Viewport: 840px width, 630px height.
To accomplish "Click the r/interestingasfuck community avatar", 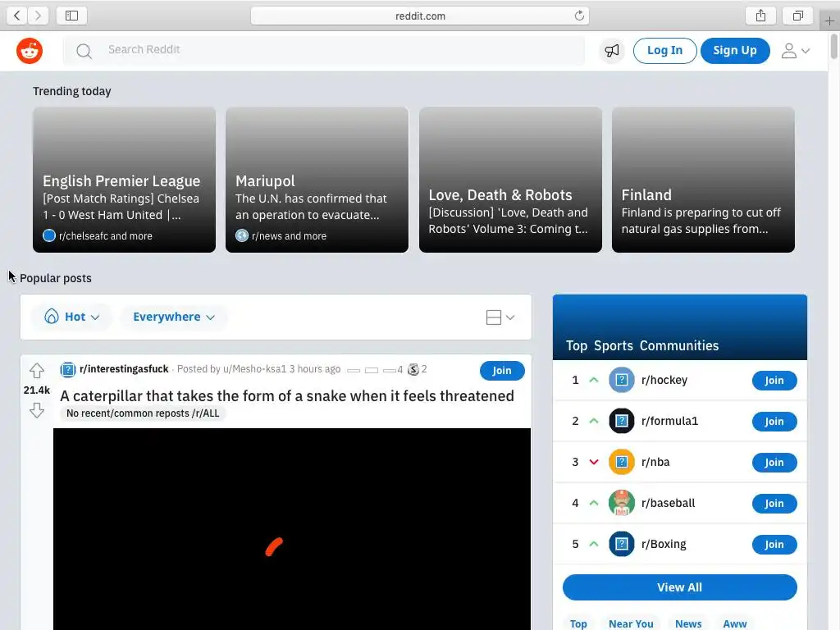I will pos(68,369).
